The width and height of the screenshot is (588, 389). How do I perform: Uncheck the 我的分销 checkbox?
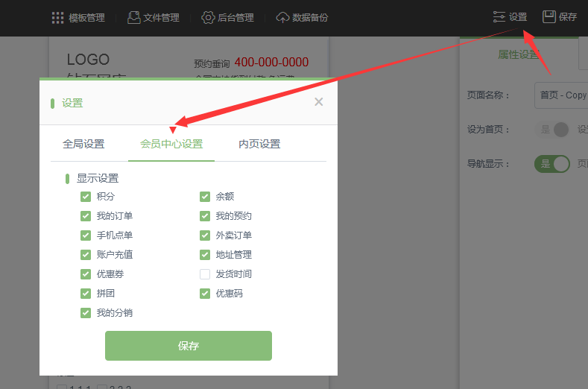tap(86, 313)
